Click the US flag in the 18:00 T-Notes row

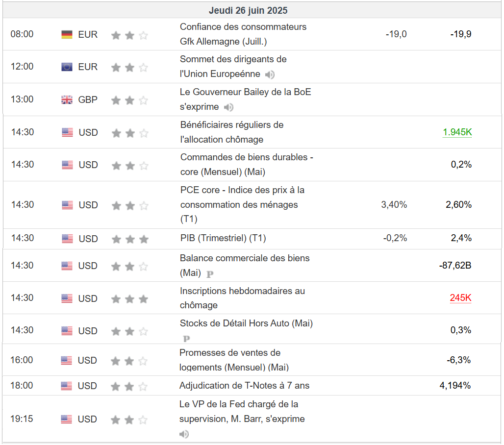point(67,386)
